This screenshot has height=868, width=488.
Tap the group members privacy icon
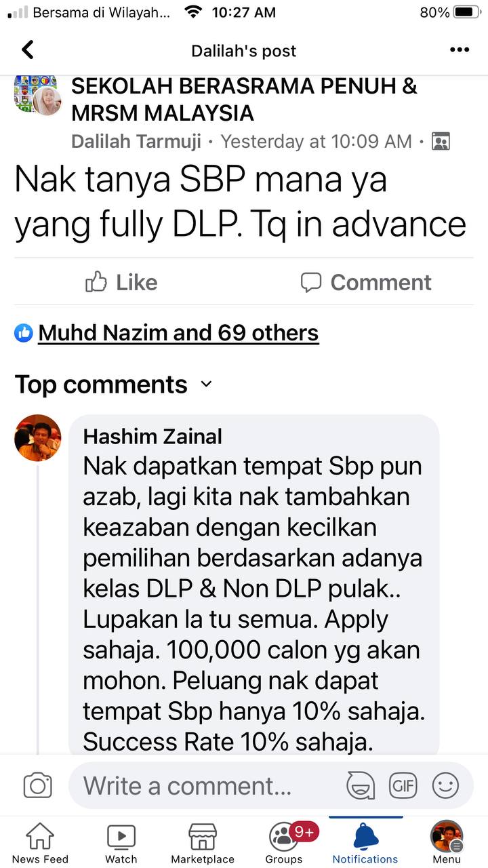(441, 141)
